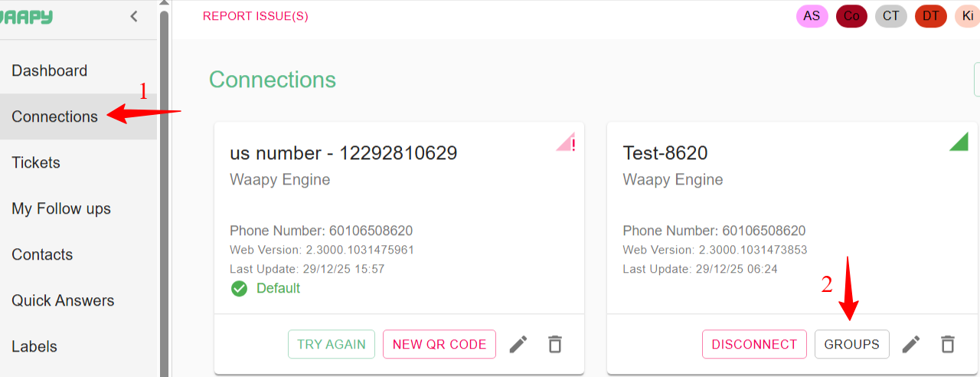The width and height of the screenshot is (980, 377).
Task: Go to the Tickets page
Action: (x=36, y=162)
